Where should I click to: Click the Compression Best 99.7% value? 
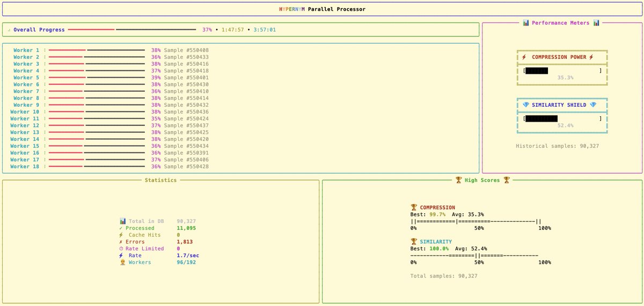pos(437,214)
